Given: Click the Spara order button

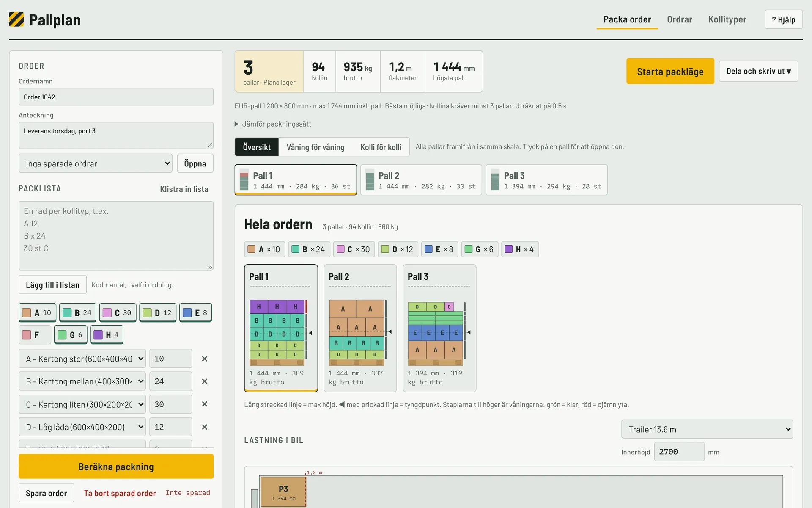Looking at the screenshot, I should click(x=47, y=493).
